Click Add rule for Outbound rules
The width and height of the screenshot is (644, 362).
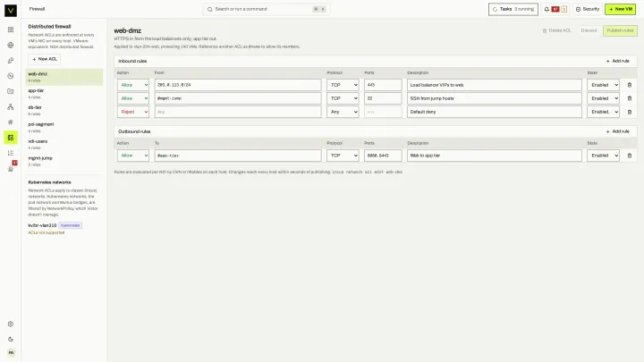pos(618,131)
